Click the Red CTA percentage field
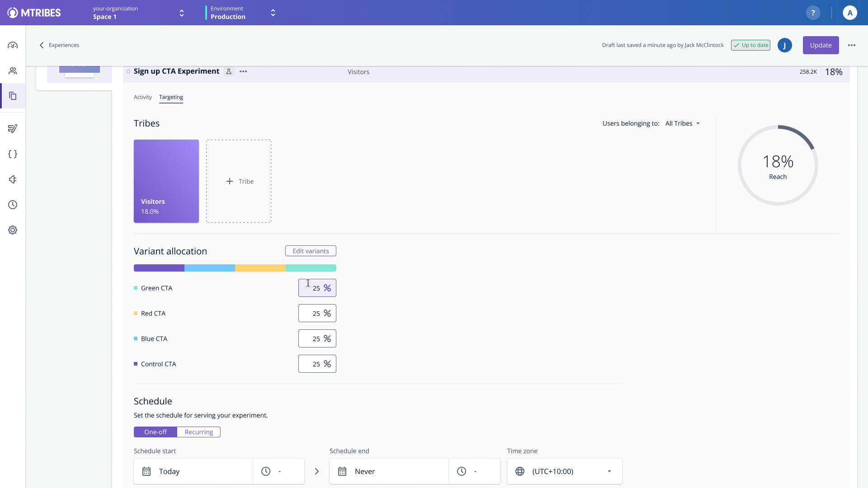Screen dimensions: 868x488 click(316, 313)
